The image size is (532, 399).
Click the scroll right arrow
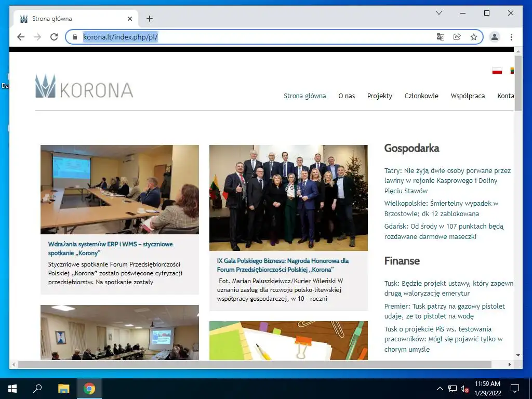coord(509,364)
